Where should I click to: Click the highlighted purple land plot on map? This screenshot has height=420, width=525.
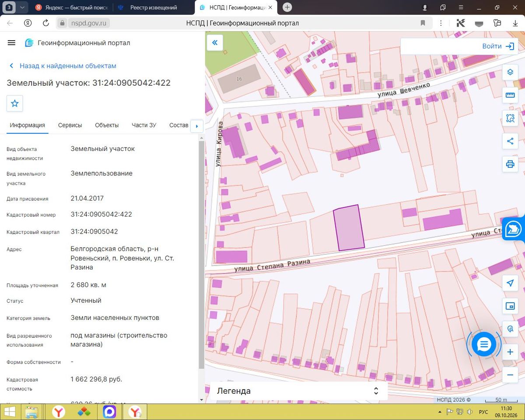tap(349, 227)
